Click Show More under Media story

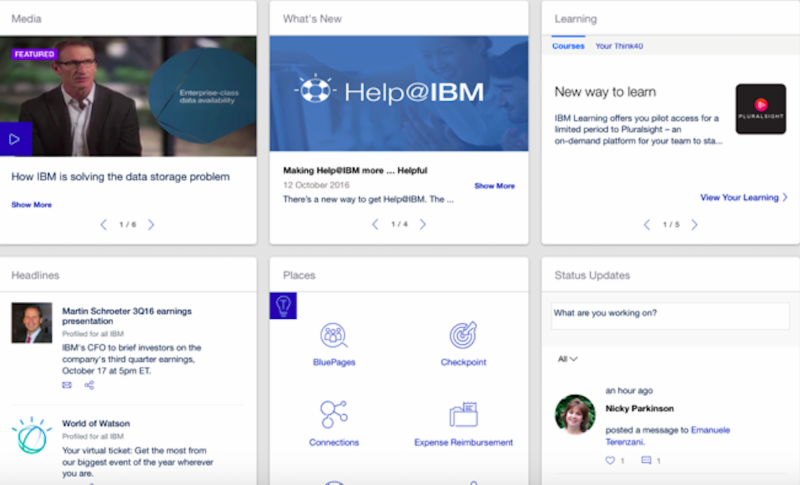[x=31, y=205]
